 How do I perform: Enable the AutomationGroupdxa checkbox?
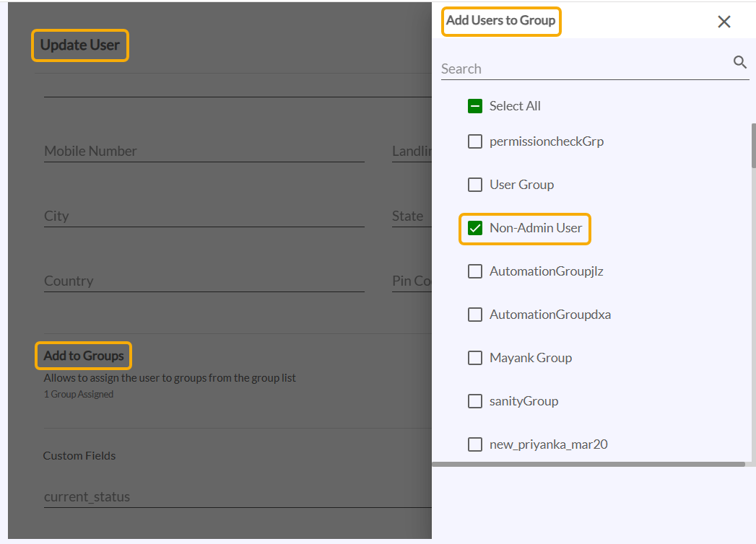tap(475, 315)
